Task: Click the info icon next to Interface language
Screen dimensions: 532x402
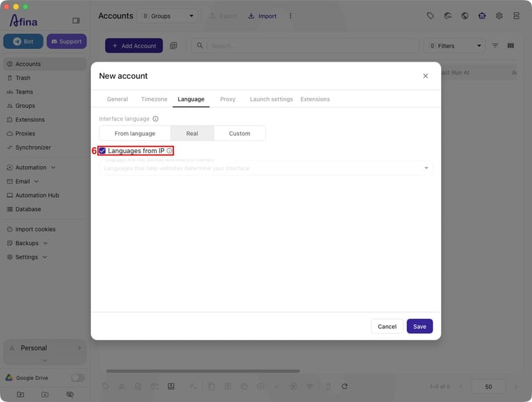Action: coord(155,118)
